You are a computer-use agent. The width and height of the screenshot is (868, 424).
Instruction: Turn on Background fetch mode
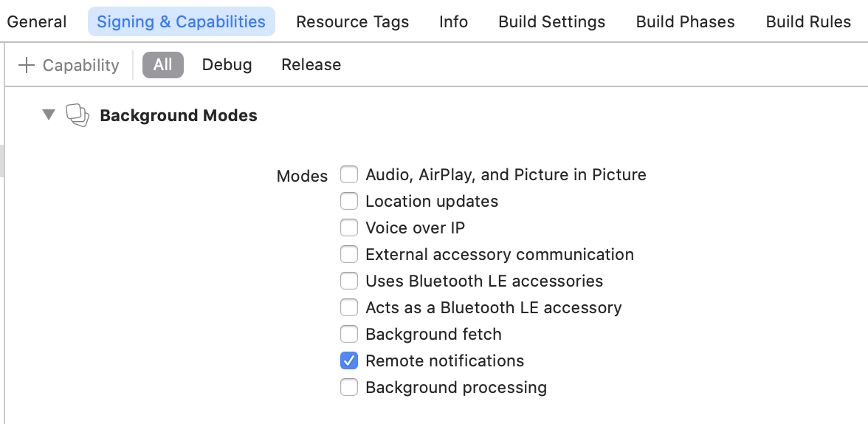349,335
